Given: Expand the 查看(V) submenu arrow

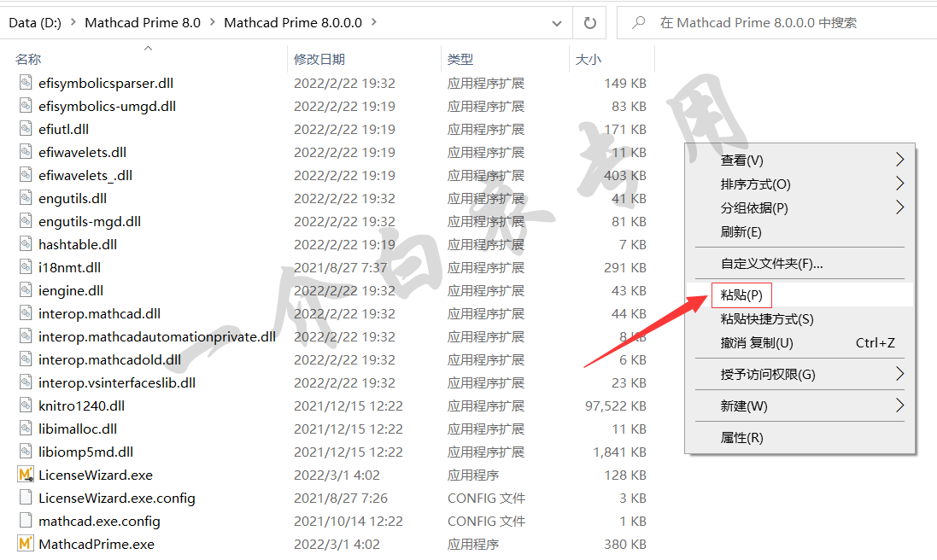Looking at the screenshot, I should pyautogui.click(x=899, y=160).
